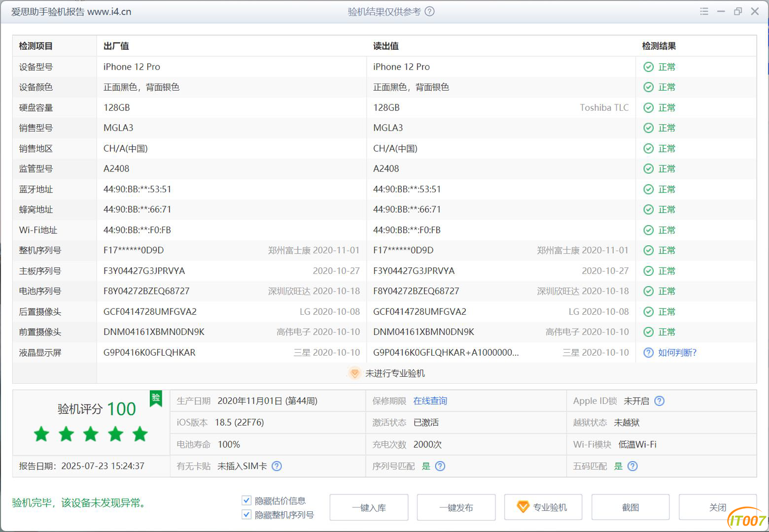The image size is (769, 532).
Task: Click the shield icon beside 未进行专业验机
Action: (x=354, y=373)
